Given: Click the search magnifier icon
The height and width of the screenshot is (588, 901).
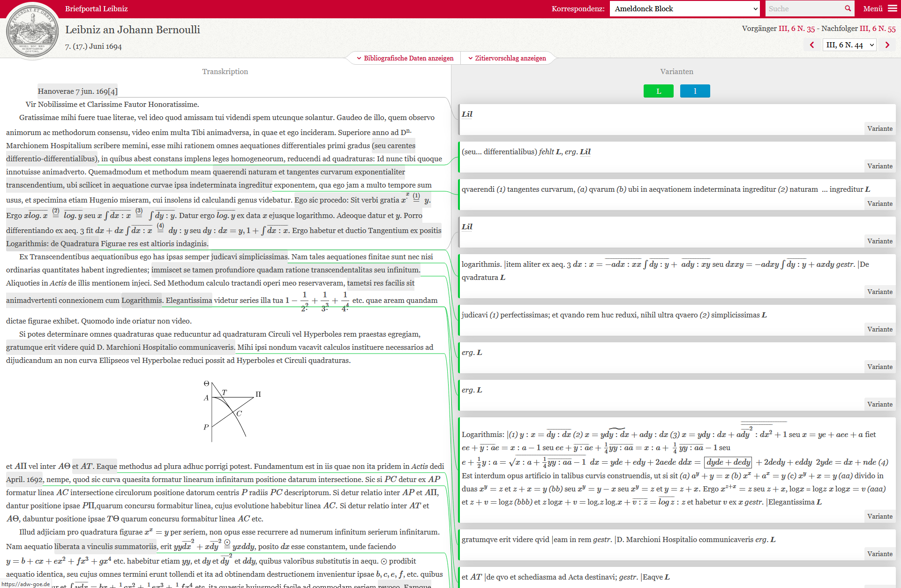Looking at the screenshot, I should (848, 8).
